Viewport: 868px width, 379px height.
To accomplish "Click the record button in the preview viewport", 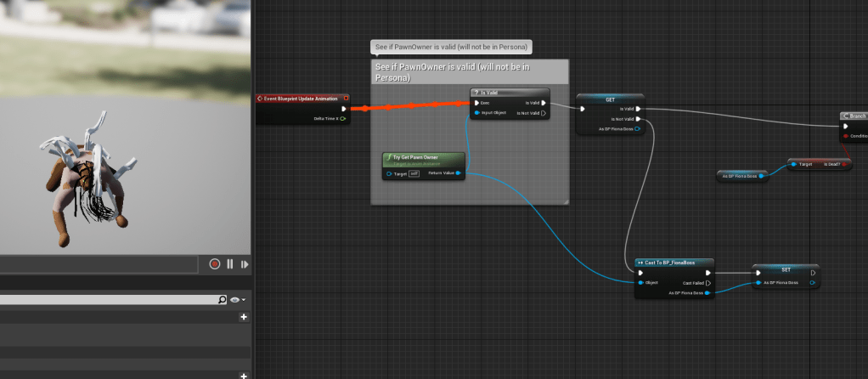I will coord(215,264).
